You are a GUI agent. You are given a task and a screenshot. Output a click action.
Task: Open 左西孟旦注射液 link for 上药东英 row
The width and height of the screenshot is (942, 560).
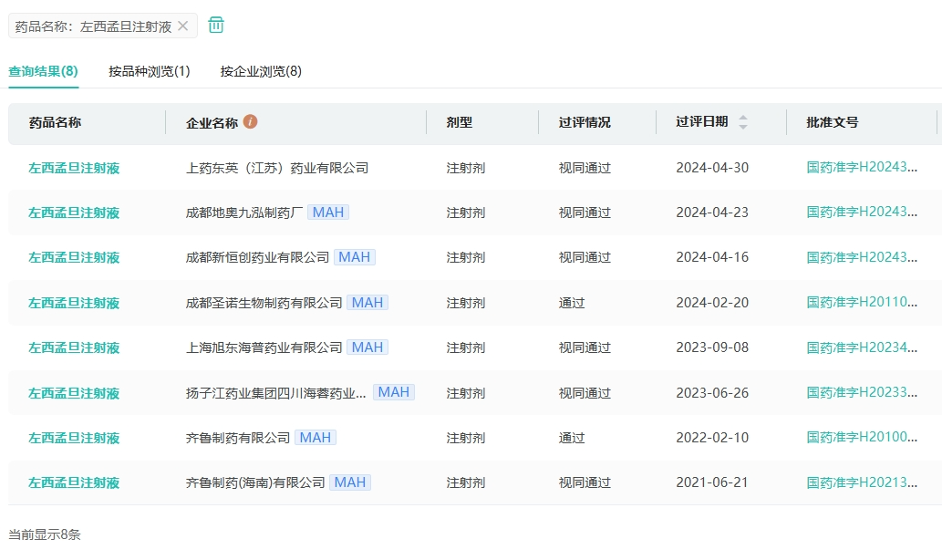pos(74,168)
